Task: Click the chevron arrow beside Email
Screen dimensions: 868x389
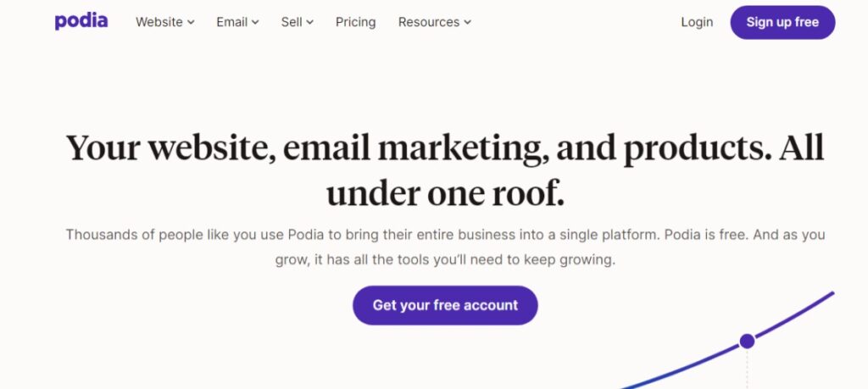Action: tap(254, 23)
